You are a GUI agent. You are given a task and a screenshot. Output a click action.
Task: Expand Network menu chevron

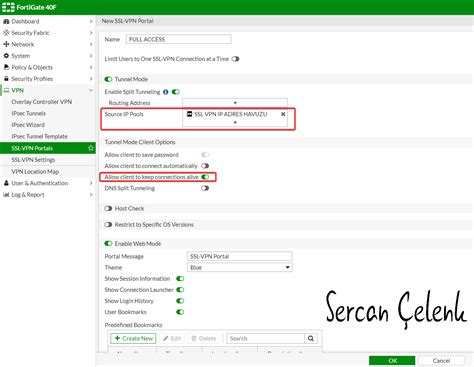(91, 44)
